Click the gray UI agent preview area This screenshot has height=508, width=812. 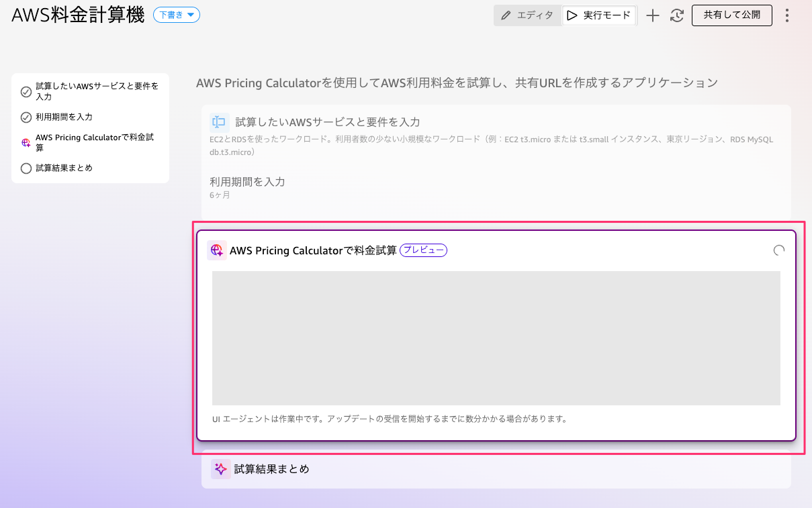496,338
